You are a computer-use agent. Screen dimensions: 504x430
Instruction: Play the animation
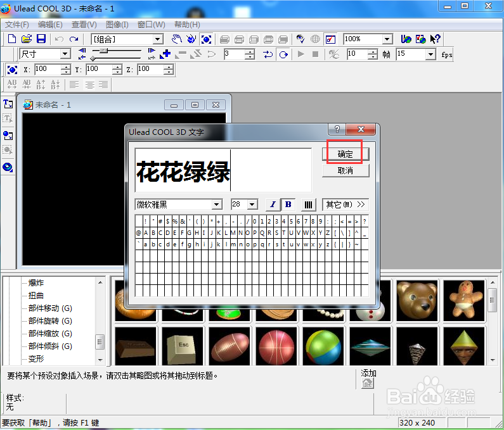pos(301,54)
